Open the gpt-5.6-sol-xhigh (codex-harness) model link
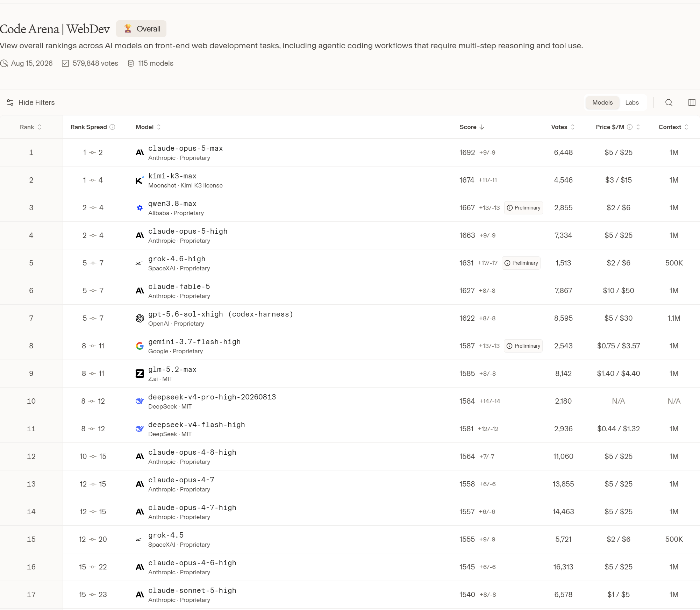This screenshot has height=610, width=700. tap(221, 314)
